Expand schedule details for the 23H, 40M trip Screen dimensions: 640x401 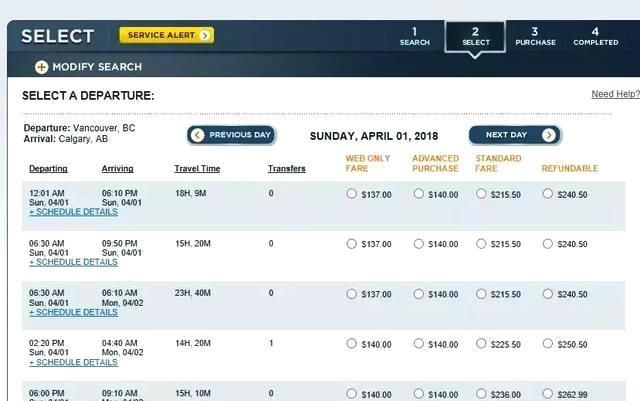[73, 312]
